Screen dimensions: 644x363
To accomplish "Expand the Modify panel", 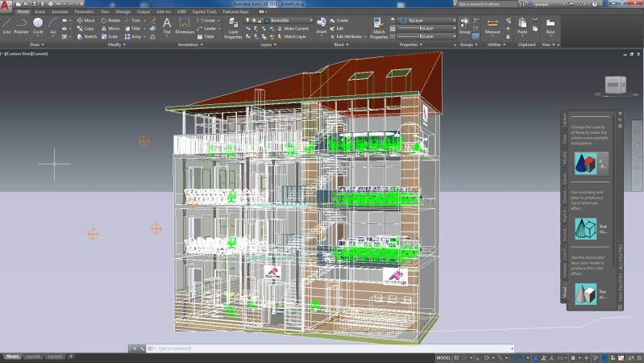I will [x=118, y=44].
